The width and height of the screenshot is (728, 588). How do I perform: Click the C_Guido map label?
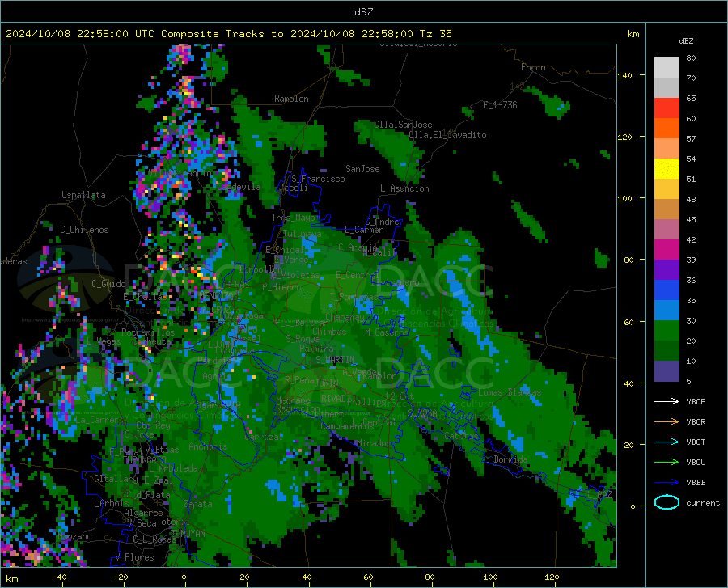click(108, 284)
